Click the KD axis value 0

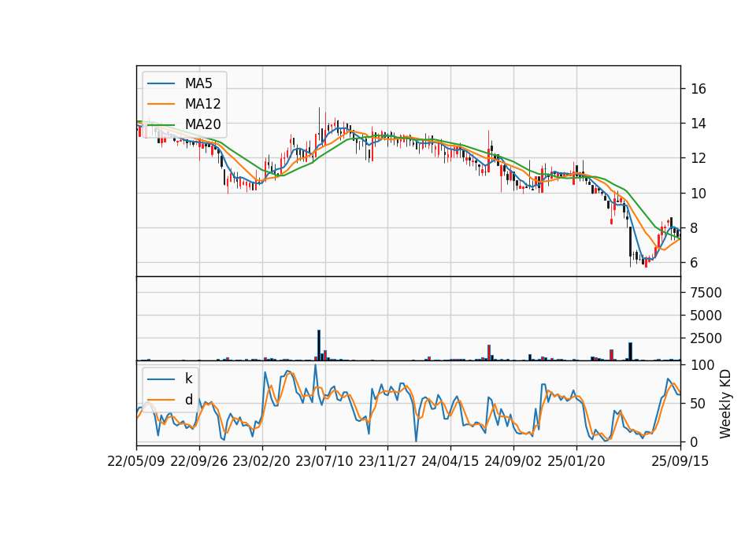[x=695, y=441]
